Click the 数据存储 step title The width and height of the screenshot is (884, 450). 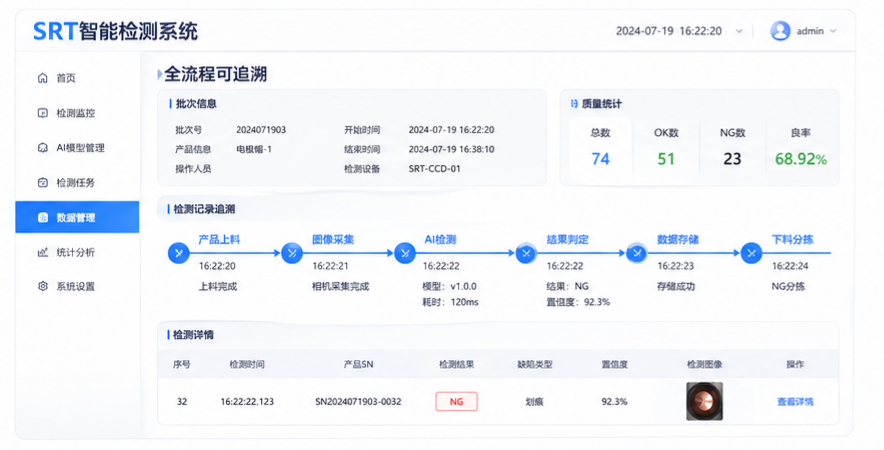coord(678,239)
